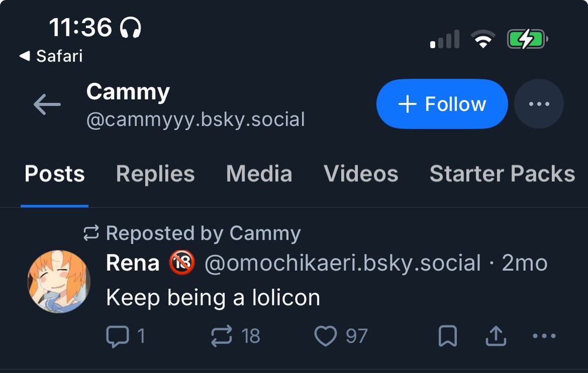This screenshot has width=588, height=373.
Task: Open Rena's profile avatar
Action: pyautogui.click(x=59, y=281)
